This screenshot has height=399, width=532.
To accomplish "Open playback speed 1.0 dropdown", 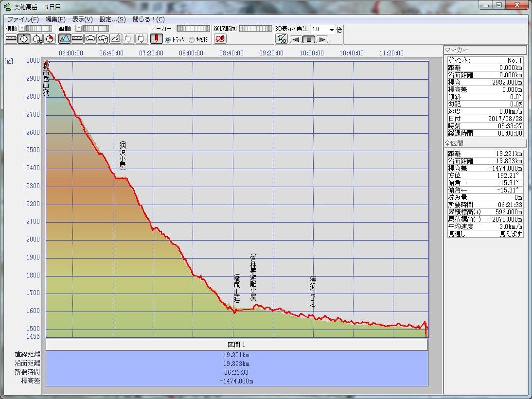I will 332,30.
